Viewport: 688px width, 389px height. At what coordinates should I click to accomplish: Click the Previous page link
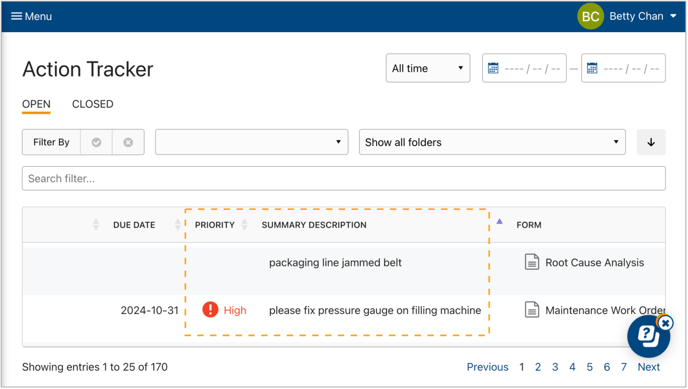click(487, 367)
